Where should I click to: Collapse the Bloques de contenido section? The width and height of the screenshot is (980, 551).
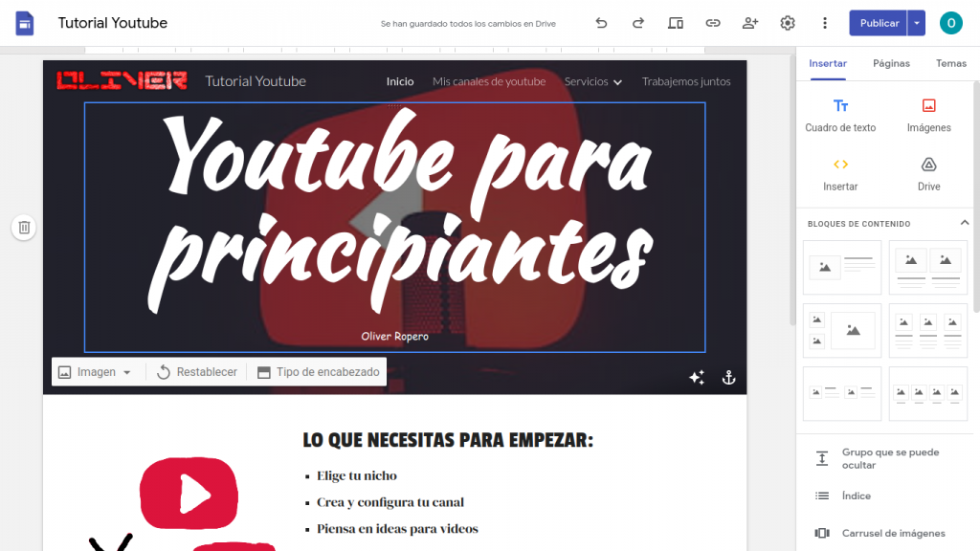coord(965,223)
